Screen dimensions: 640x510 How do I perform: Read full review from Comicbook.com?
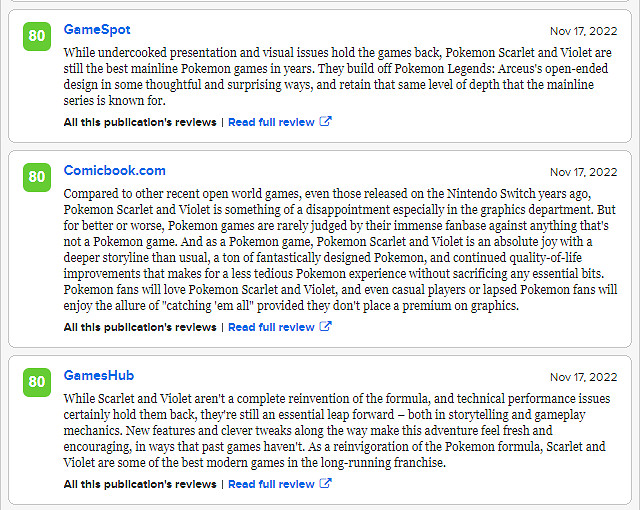pyautogui.click(x=271, y=327)
